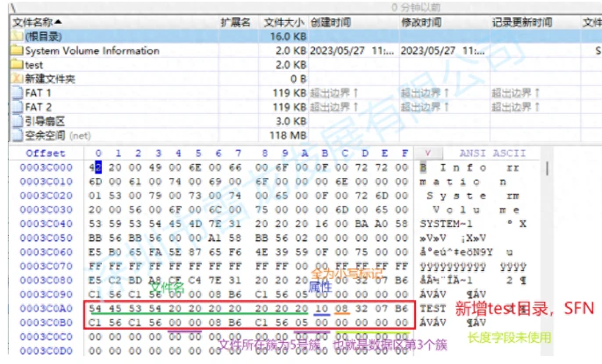
Task: Select the (根目录) root directory folder icon
Action: pyautogui.click(x=17, y=36)
